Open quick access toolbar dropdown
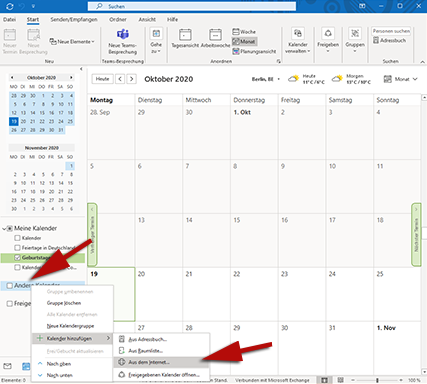This screenshot has width=427, height=384. point(33,6)
